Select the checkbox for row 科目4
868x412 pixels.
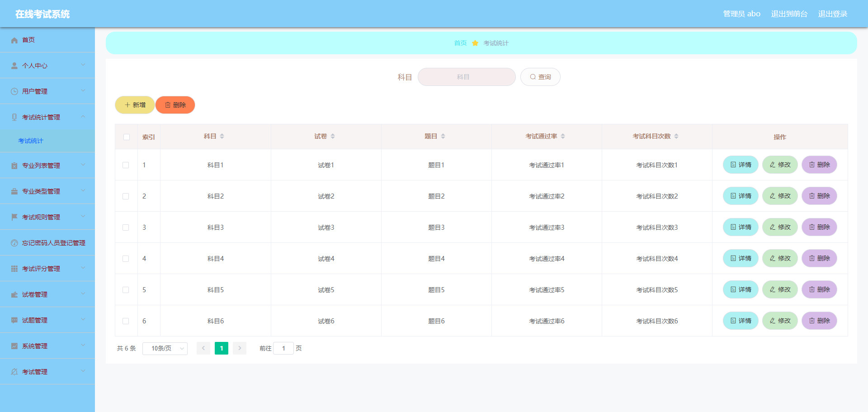point(126,259)
